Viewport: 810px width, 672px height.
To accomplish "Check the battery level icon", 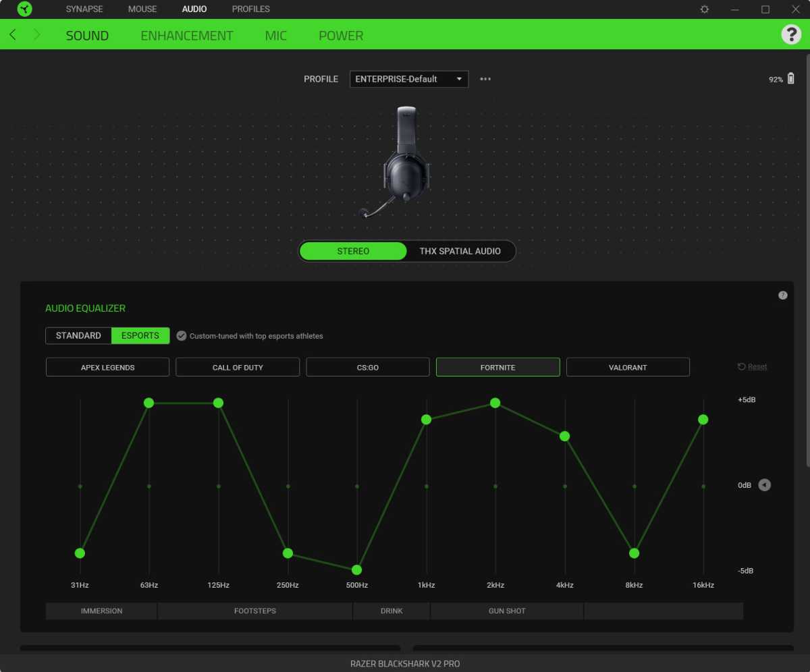I will coord(791,79).
